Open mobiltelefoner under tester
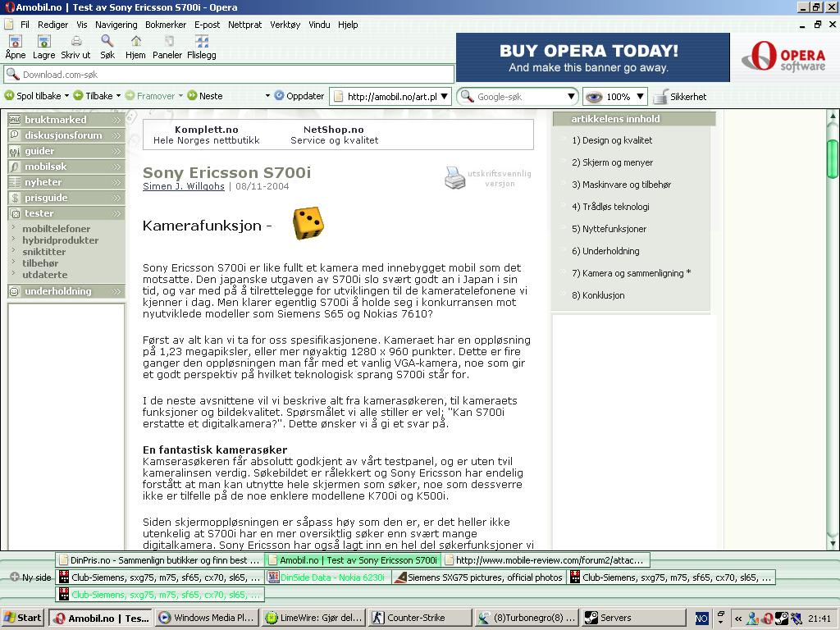 click(x=57, y=229)
